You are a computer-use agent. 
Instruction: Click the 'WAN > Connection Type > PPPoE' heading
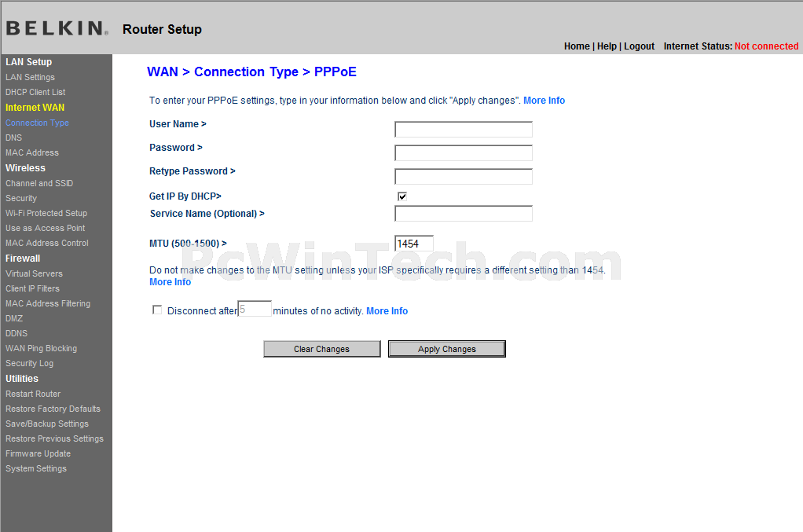[x=251, y=72]
